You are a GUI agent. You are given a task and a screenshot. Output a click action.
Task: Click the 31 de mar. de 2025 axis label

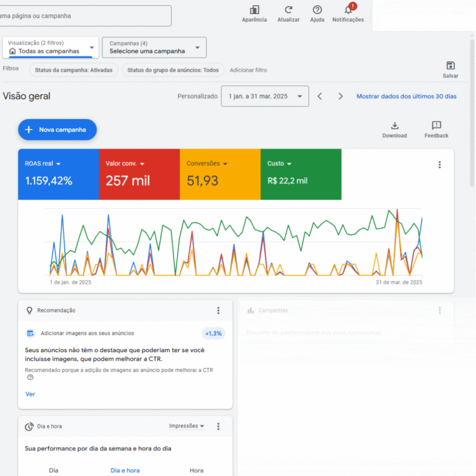tap(399, 283)
